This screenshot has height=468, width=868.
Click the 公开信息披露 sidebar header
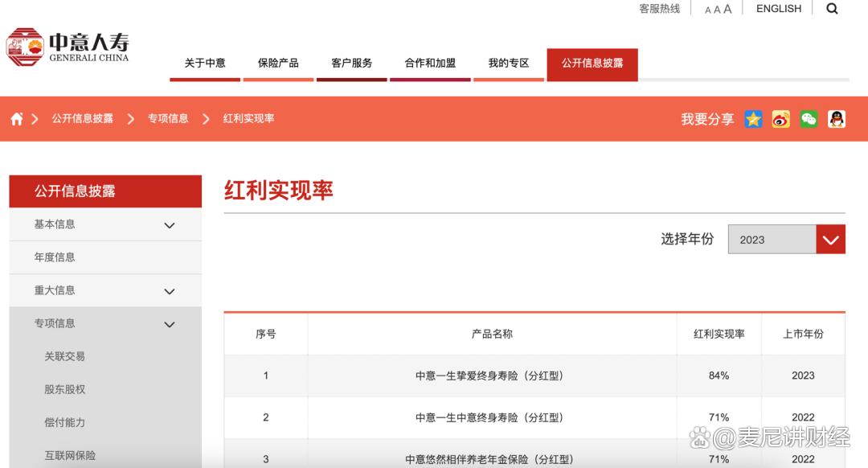pyautogui.click(x=105, y=191)
